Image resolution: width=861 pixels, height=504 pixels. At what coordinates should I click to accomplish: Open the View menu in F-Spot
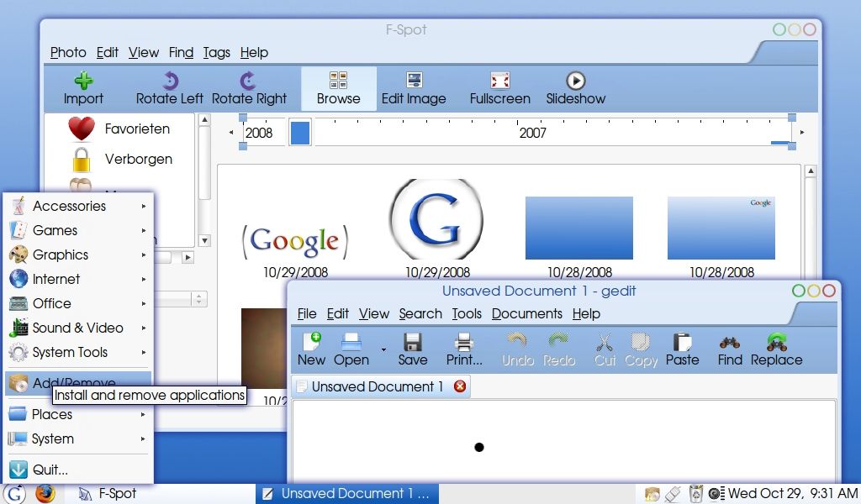coord(143,53)
